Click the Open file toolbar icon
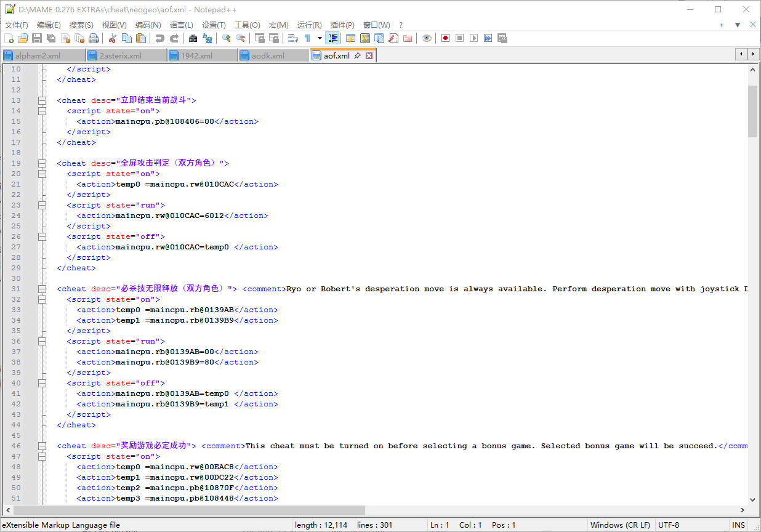 click(23, 38)
